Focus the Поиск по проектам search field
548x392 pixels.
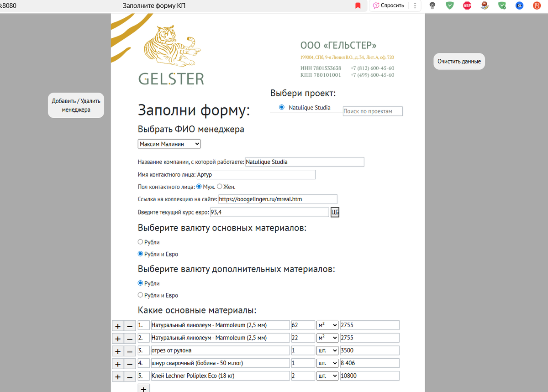pyautogui.click(x=373, y=111)
